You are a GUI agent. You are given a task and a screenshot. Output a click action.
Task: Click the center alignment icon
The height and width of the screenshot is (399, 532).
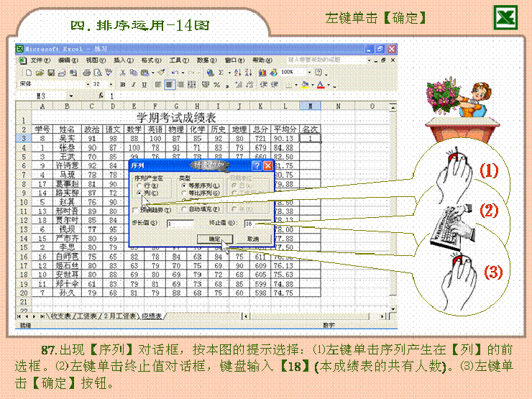click(x=169, y=84)
